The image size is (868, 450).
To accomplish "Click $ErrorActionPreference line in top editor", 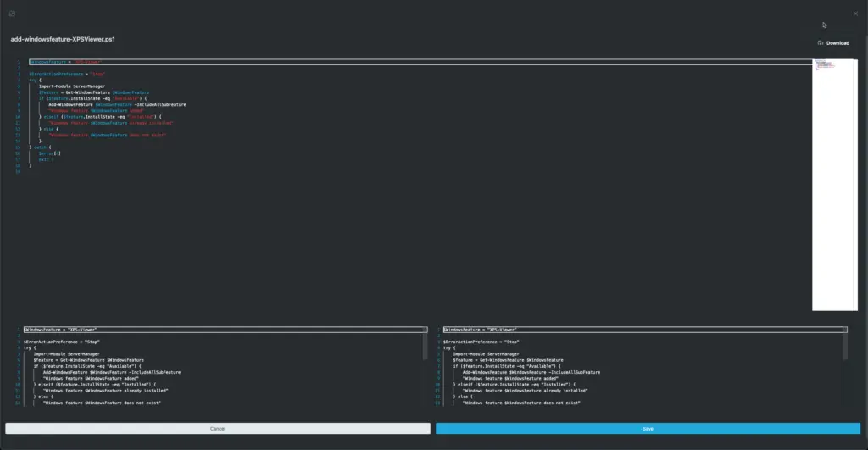I will [x=67, y=75].
